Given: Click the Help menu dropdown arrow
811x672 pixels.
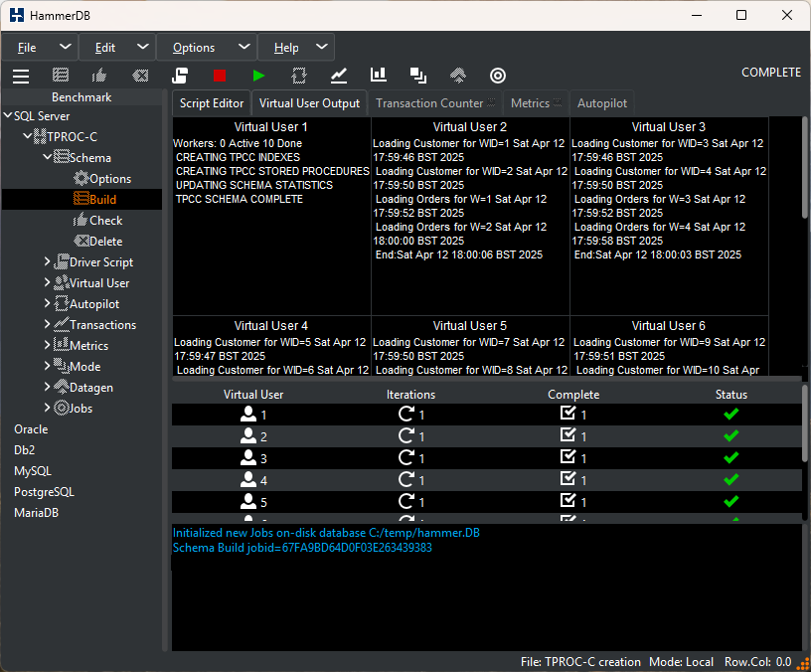Looking at the screenshot, I should pos(322,47).
